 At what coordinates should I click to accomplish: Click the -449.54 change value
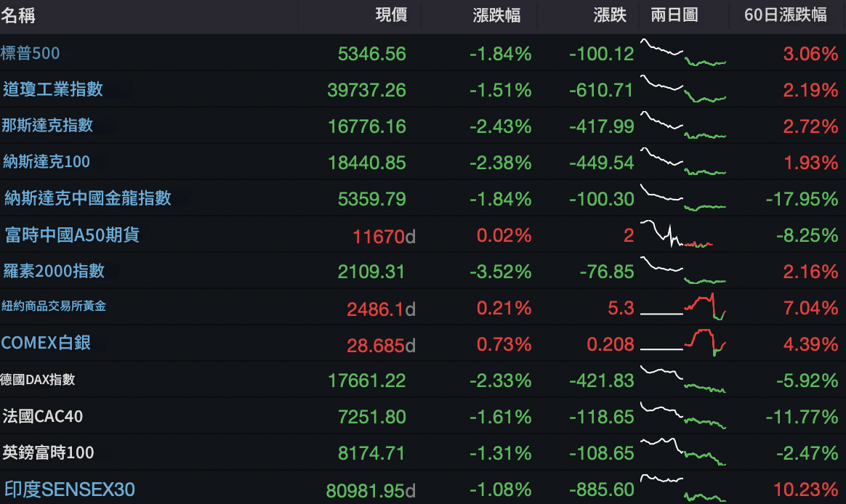point(602,162)
